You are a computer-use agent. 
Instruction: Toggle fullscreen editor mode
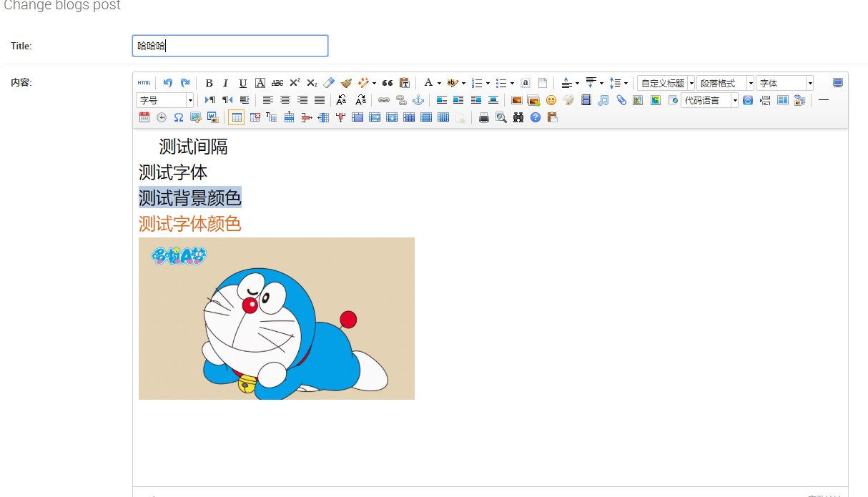[x=838, y=83]
